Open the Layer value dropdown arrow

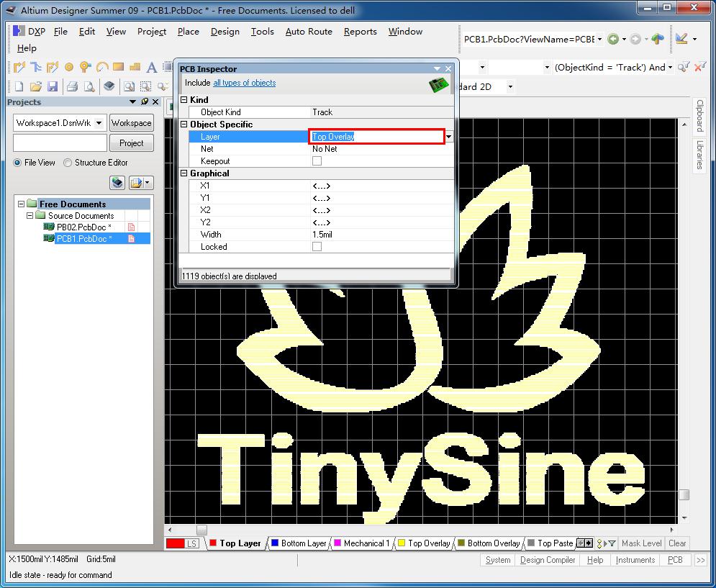click(449, 137)
